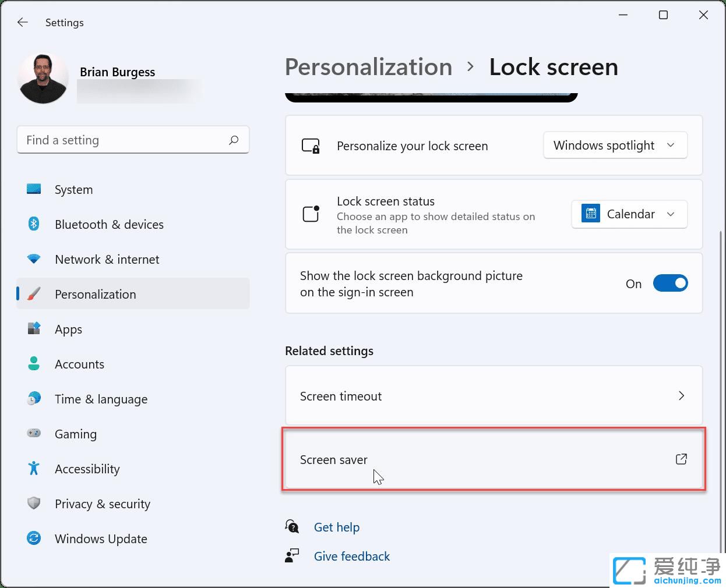726x588 pixels.
Task: Turn off lock screen background picture toggle
Action: click(x=670, y=284)
